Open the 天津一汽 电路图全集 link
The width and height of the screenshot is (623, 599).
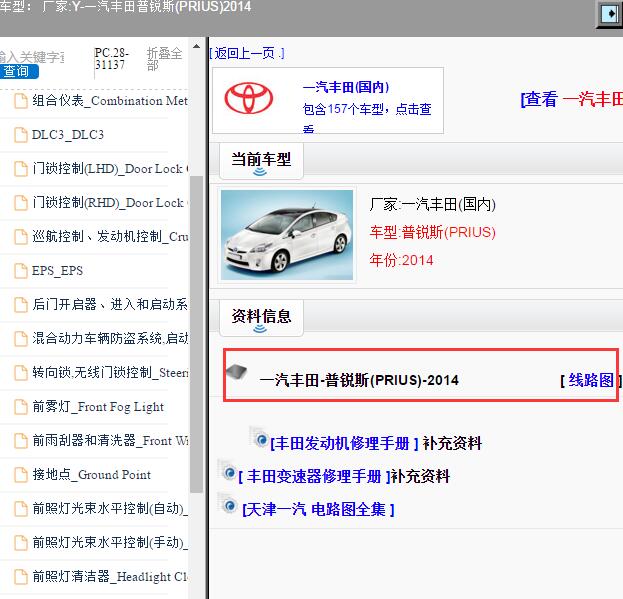318,510
